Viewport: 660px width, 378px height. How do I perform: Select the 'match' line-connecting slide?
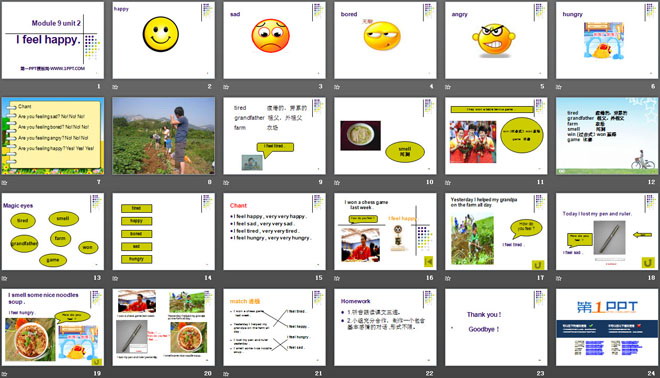coord(274,327)
